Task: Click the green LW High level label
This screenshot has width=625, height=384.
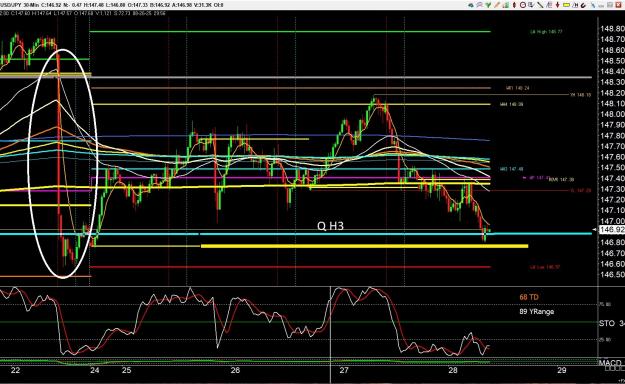Action: (546, 32)
